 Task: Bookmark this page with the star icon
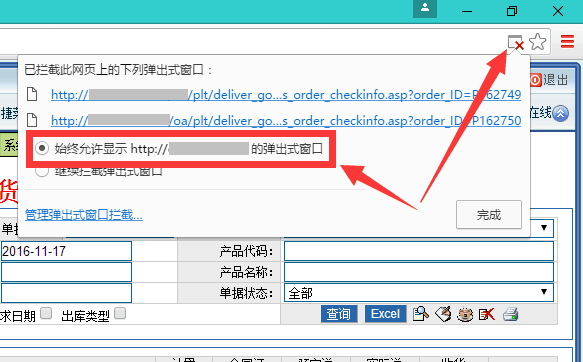coord(537,42)
